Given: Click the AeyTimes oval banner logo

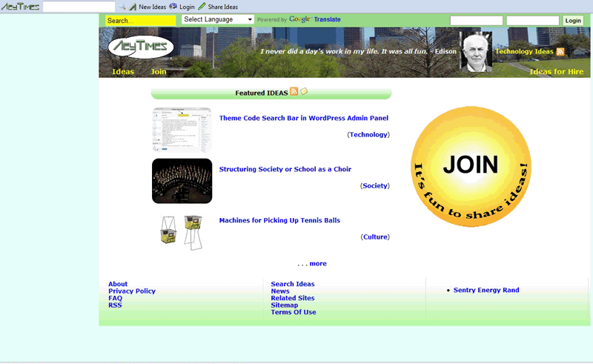Looking at the screenshot, I should pyautogui.click(x=141, y=47).
